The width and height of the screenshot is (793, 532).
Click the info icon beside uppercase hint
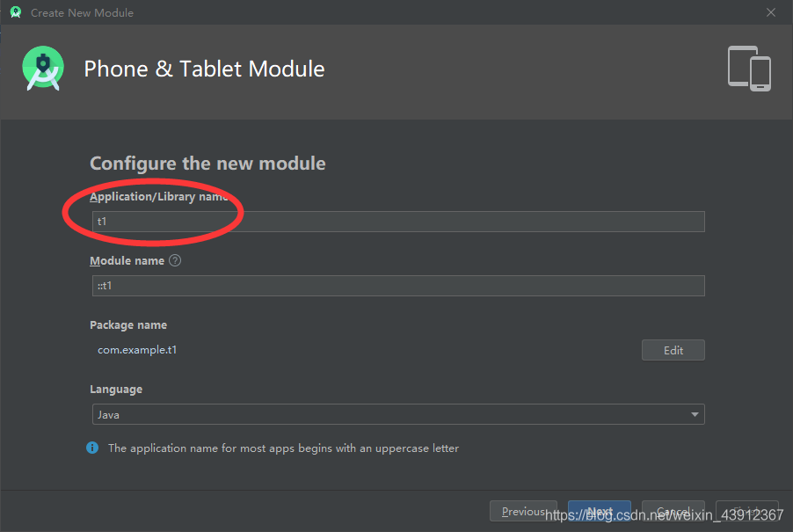click(92, 448)
